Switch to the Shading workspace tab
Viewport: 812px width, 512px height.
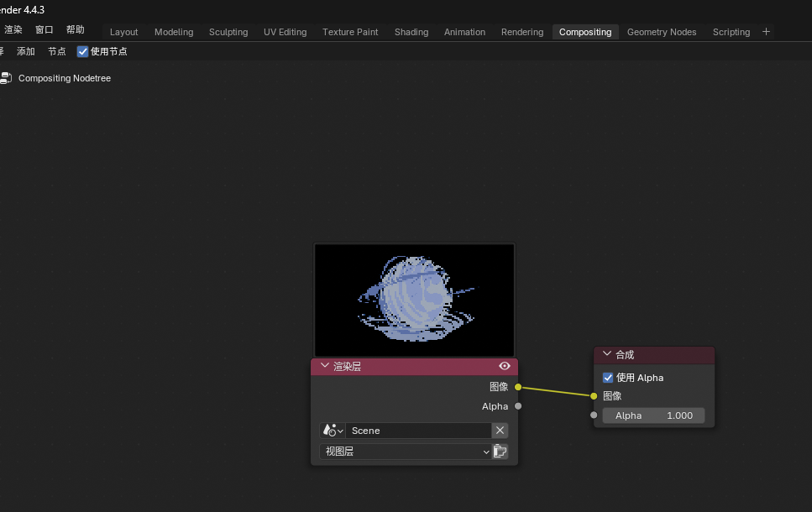[411, 32]
